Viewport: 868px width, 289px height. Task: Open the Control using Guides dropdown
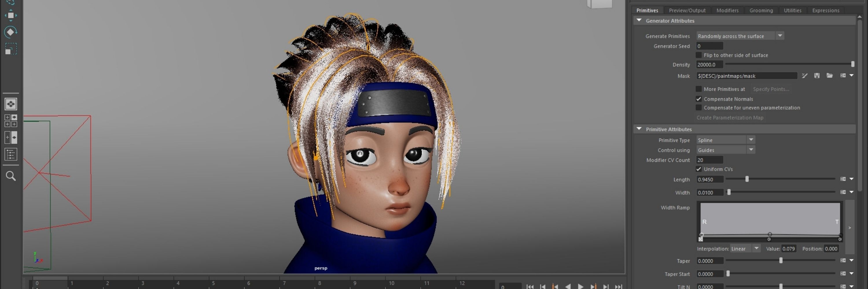click(725, 150)
